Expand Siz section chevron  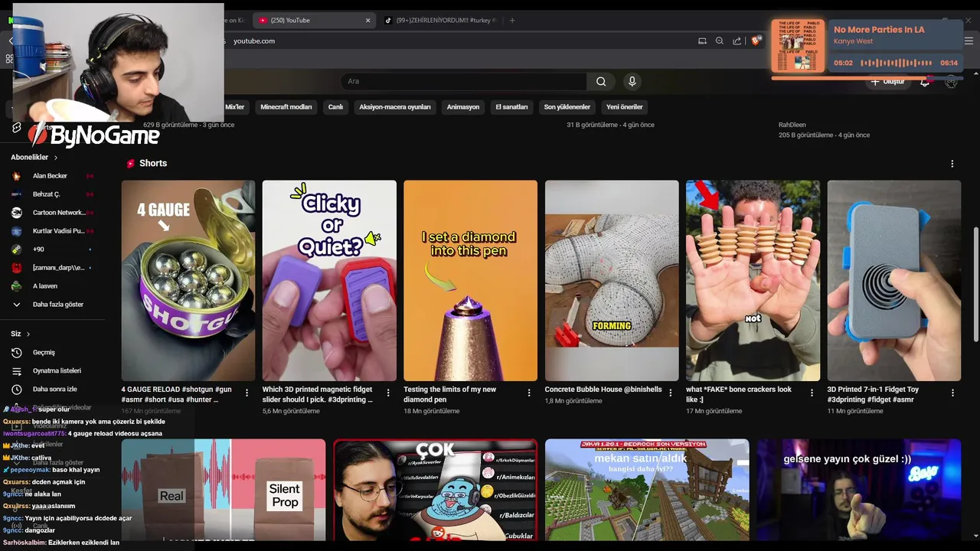pyautogui.click(x=28, y=334)
